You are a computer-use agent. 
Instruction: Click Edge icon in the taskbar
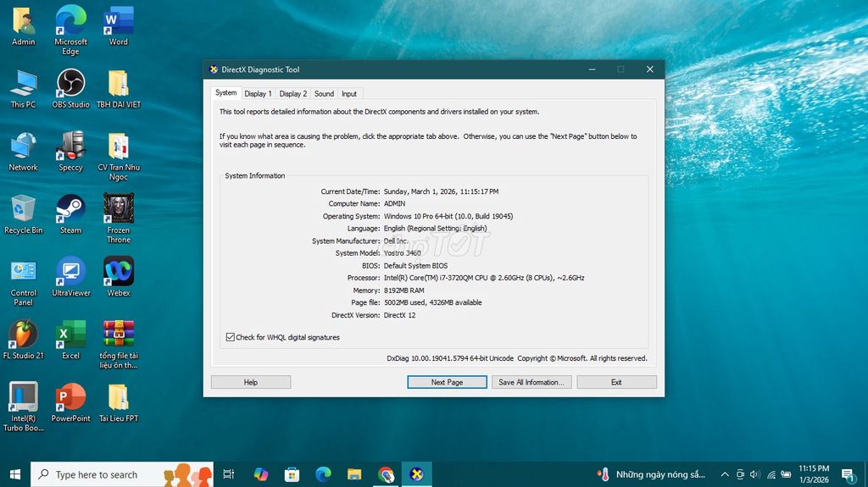(x=323, y=474)
